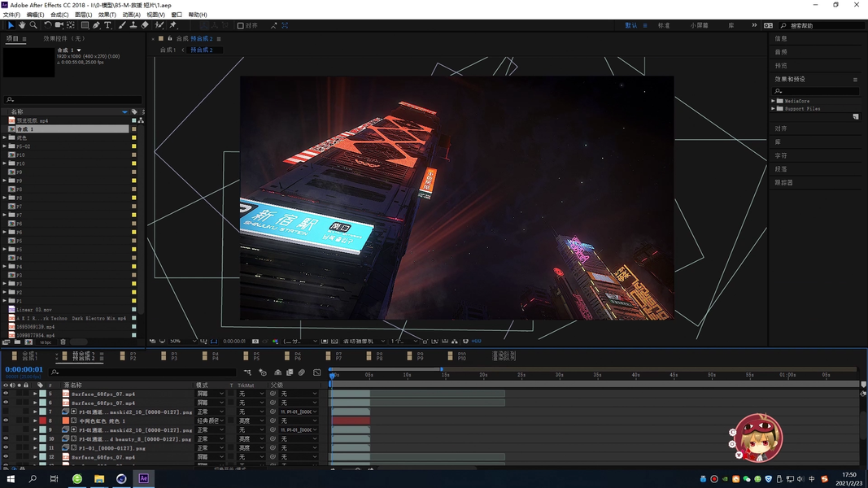Switch to the 小屏幕 workspace
The height and width of the screenshot is (488, 868).
pos(699,25)
